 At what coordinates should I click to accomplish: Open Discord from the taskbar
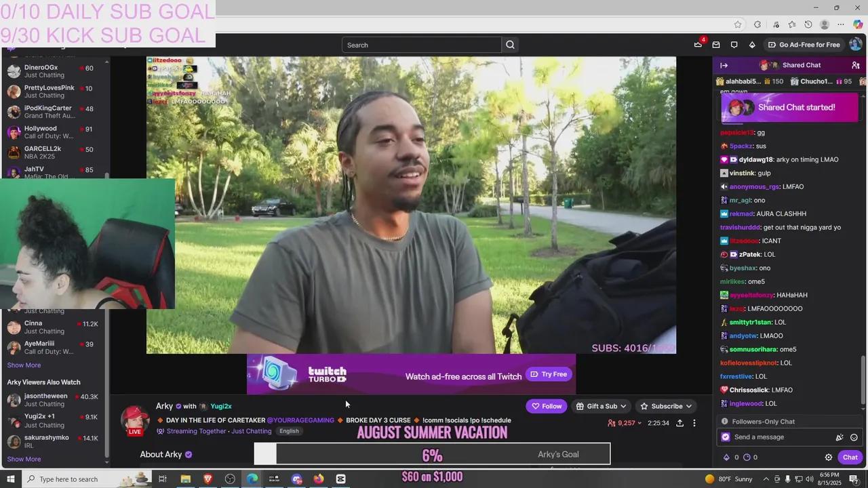pyautogui.click(x=296, y=479)
